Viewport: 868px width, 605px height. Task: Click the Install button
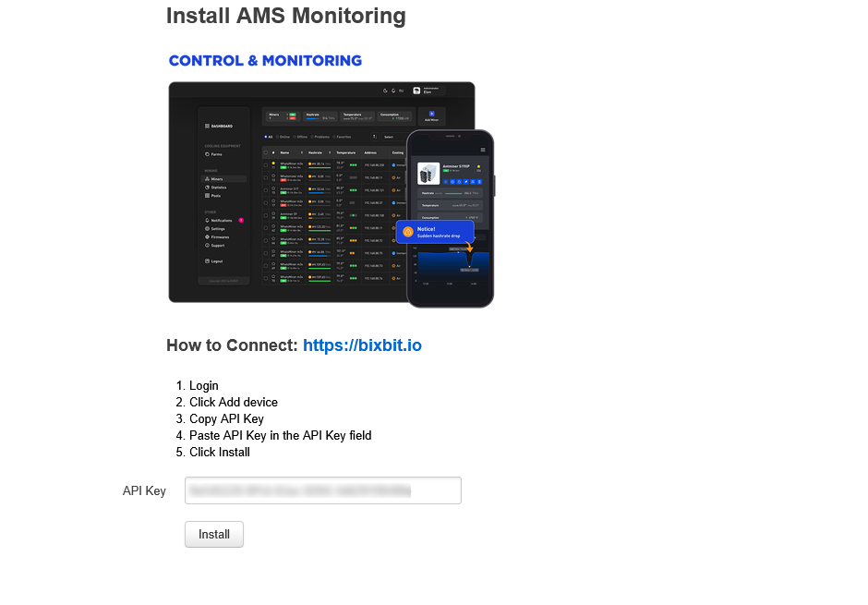click(213, 534)
